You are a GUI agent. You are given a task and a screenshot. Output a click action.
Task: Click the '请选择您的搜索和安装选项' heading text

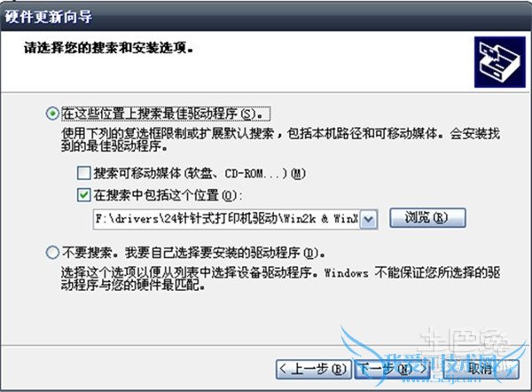(x=108, y=48)
